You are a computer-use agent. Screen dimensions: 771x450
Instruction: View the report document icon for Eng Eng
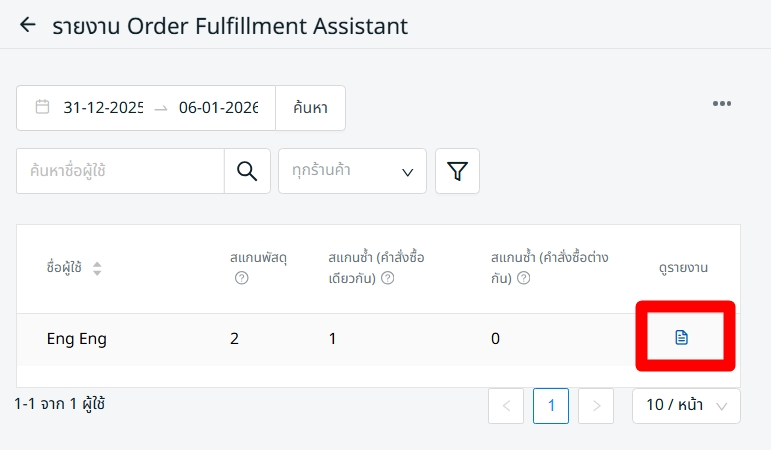[682, 338]
